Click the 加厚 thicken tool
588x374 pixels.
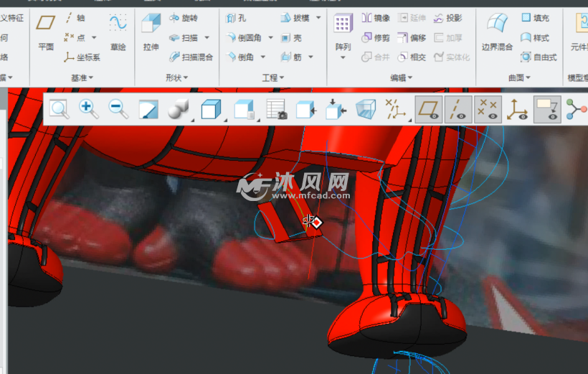447,37
